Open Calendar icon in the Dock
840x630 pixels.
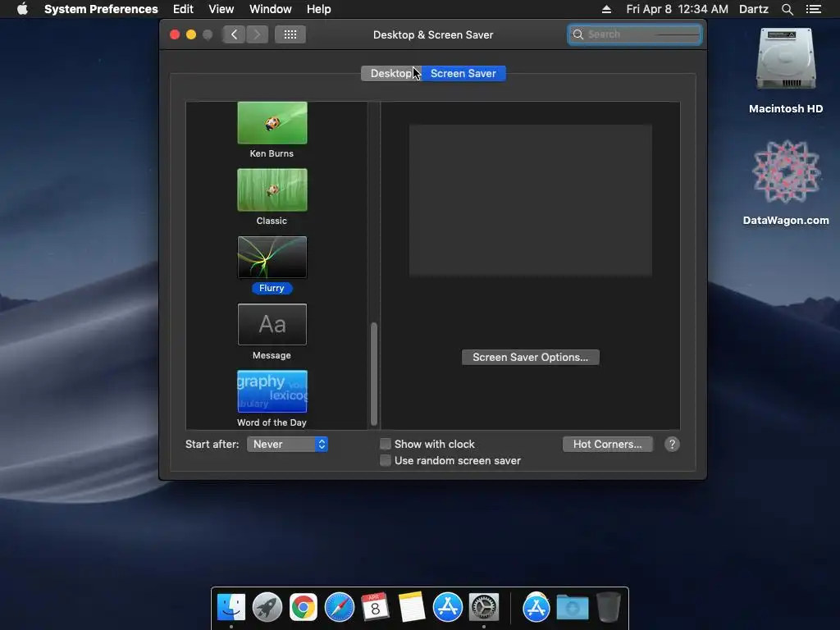click(375, 607)
